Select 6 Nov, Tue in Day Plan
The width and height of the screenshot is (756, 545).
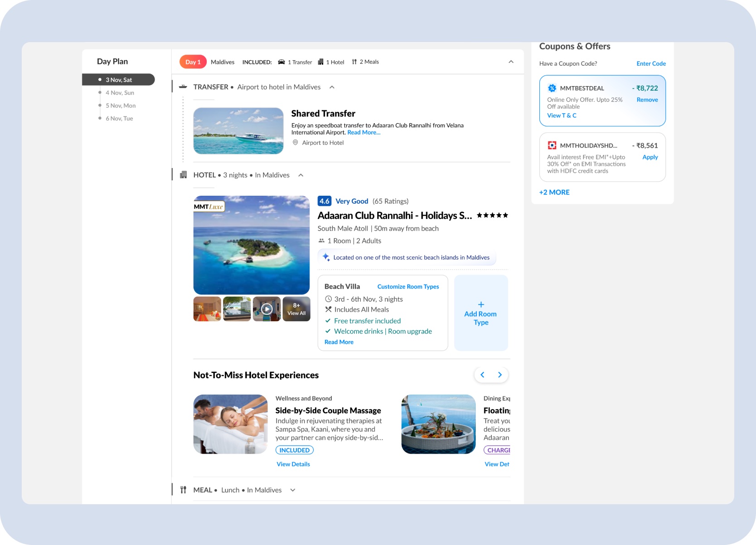coord(119,119)
